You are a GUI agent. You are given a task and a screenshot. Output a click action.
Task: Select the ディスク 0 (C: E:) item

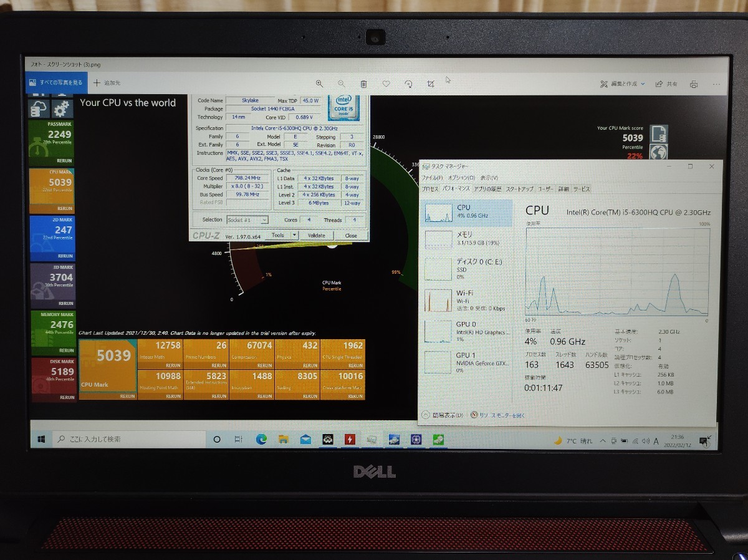tap(467, 269)
